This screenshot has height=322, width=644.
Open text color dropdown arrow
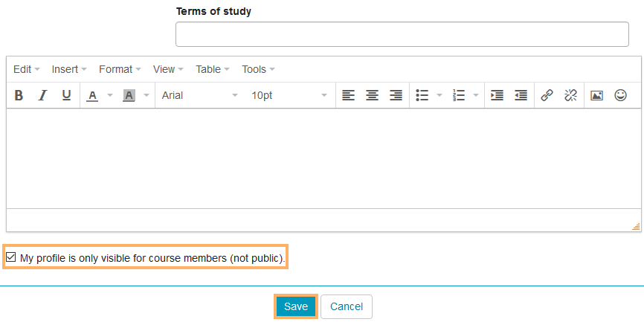click(x=110, y=95)
